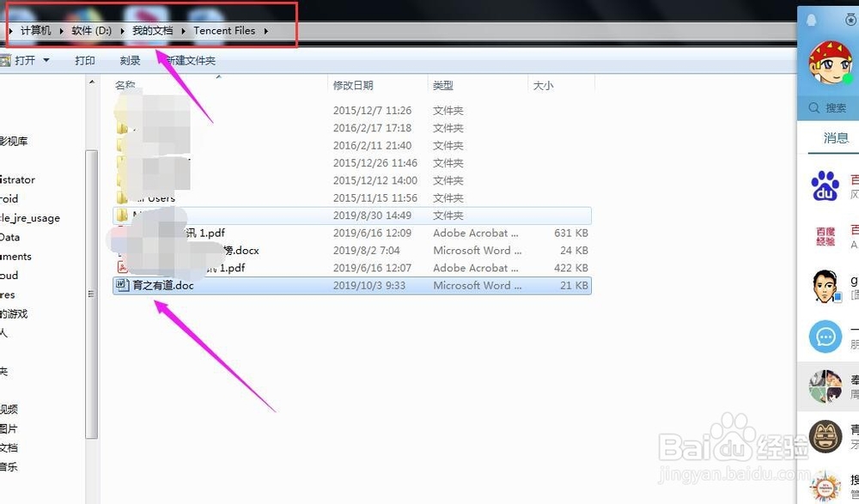Screen dimensions: 859x504
Task: Expand the 打开 dropdown arrow
Action: [x=46, y=60]
